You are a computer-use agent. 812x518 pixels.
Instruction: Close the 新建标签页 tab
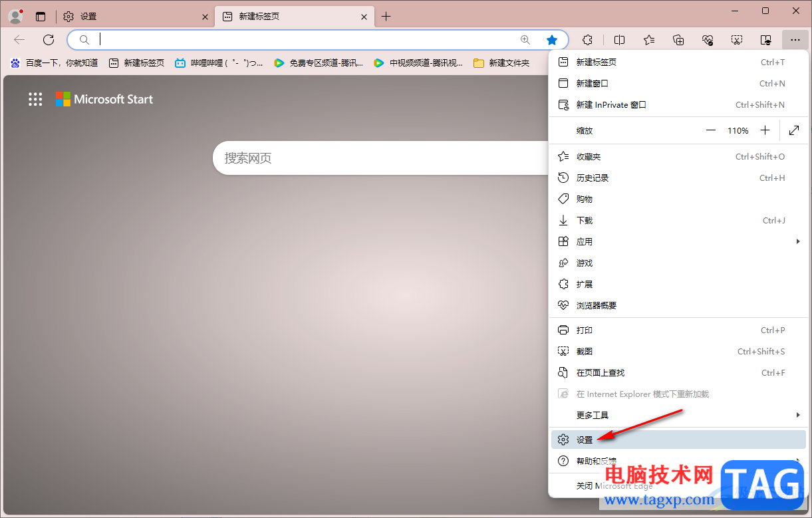[364, 17]
